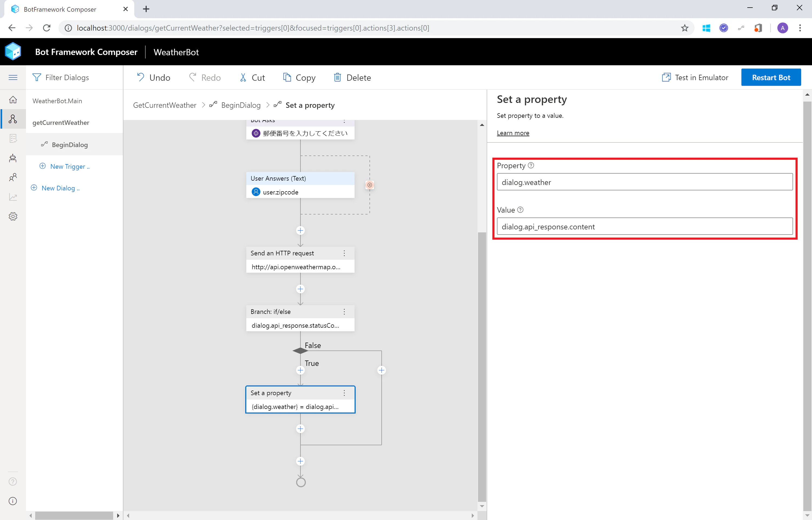Image resolution: width=812 pixels, height=520 pixels.
Task: Click the Property help icon
Action: (x=531, y=165)
